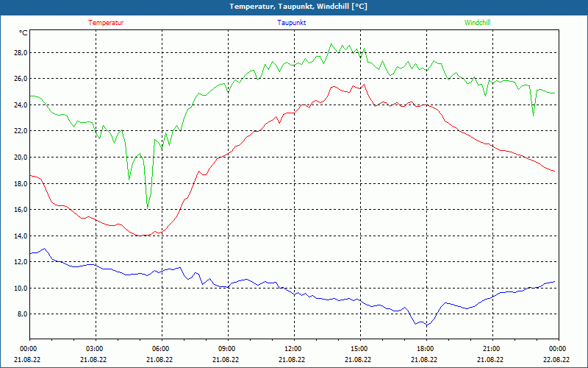Screen dimensions: 588x368
Task: Click the '06:00' time axis label
Action: coord(159,349)
